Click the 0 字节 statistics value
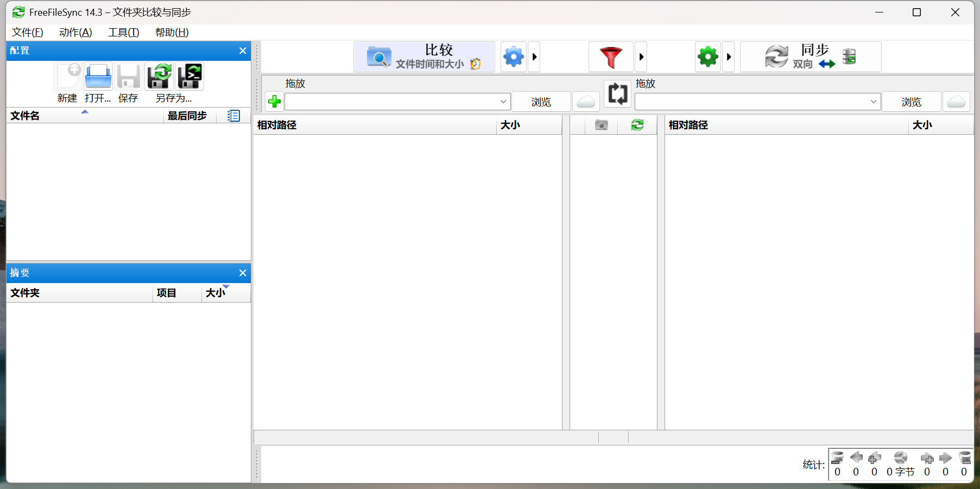Screen dimensions: 980x489 tap(901, 472)
